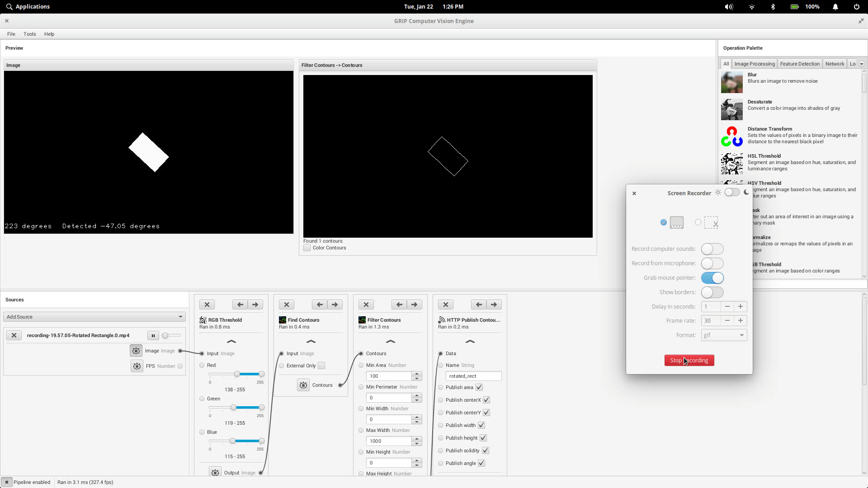Click the Name field containing rotated_rect
The width and height of the screenshot is (868, 488).
point(473,376)
